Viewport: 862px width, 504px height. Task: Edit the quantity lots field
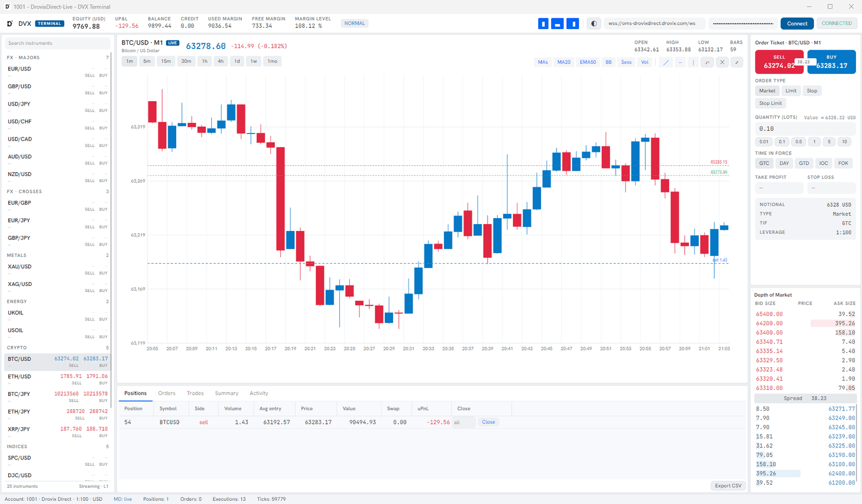[x=805, y=129]
